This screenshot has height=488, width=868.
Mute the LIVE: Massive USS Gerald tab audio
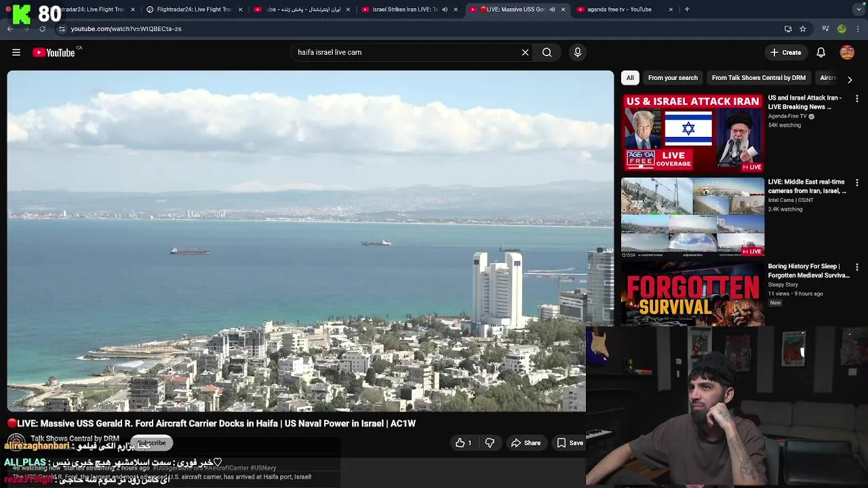552,9
